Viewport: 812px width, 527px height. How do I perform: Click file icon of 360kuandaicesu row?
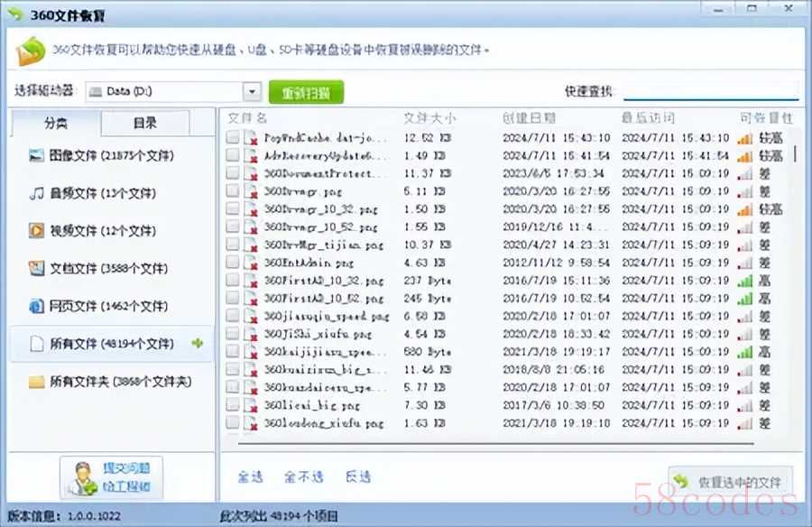(251, 387)
